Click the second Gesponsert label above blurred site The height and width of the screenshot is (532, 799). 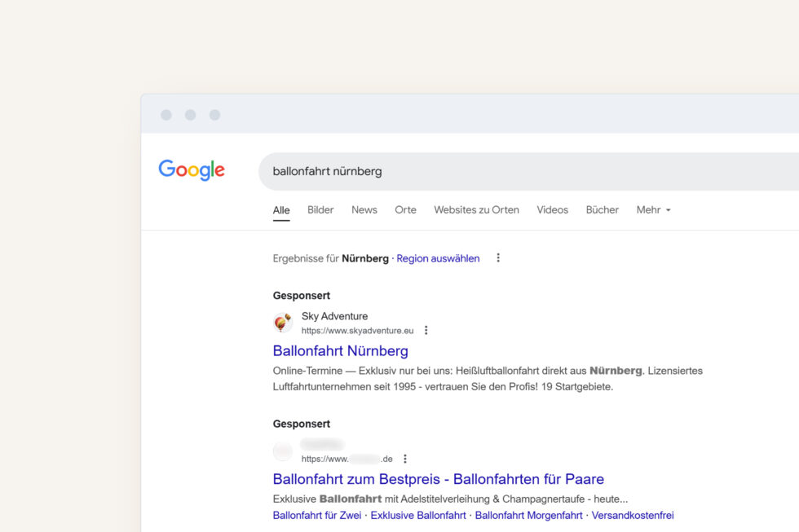tap(301, 424)
